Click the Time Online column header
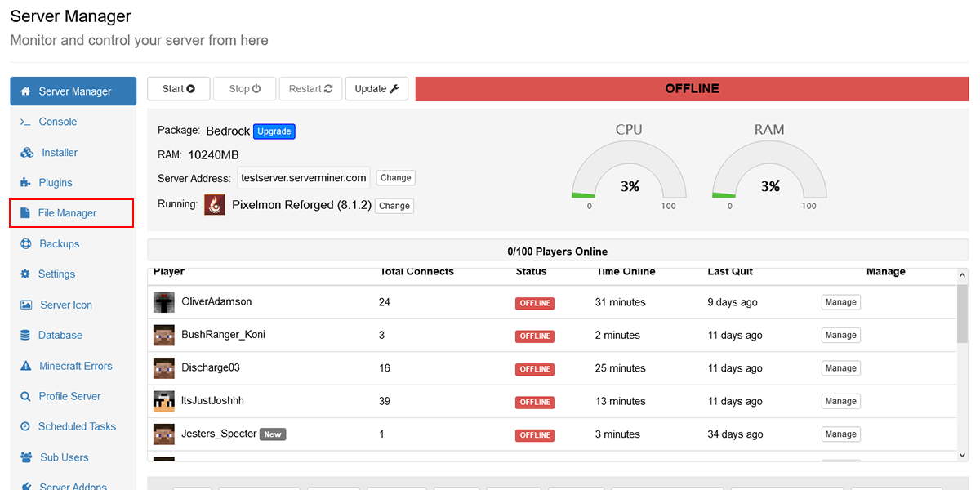 tap(626, 271)
